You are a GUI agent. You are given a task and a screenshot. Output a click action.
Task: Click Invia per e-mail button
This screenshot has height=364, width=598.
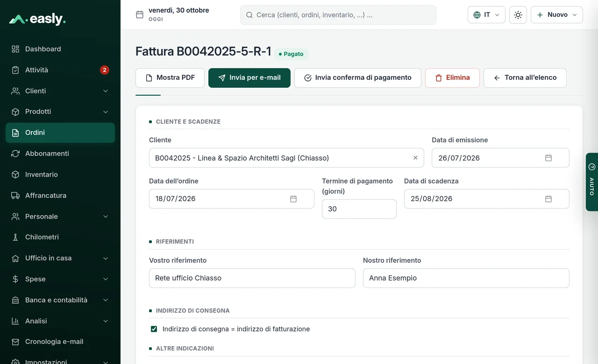[x=249, y=78]
